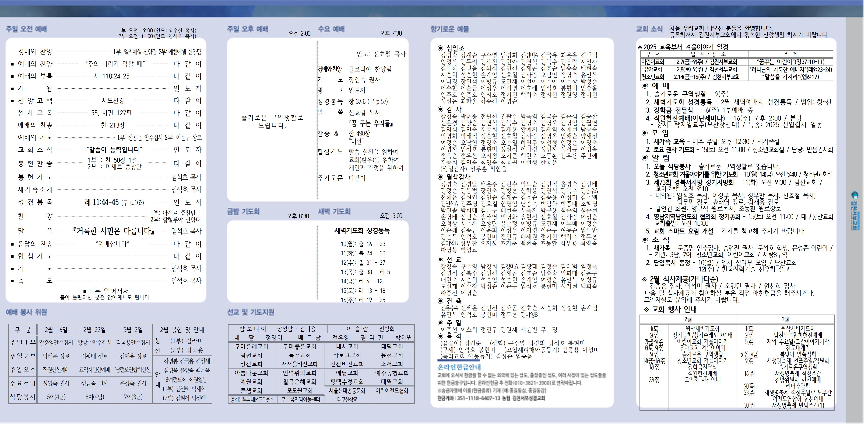Click the '향기로운 예물' section heading
Image resolution: width=868 pixels, height=424 pixels.
click(450, 29)
